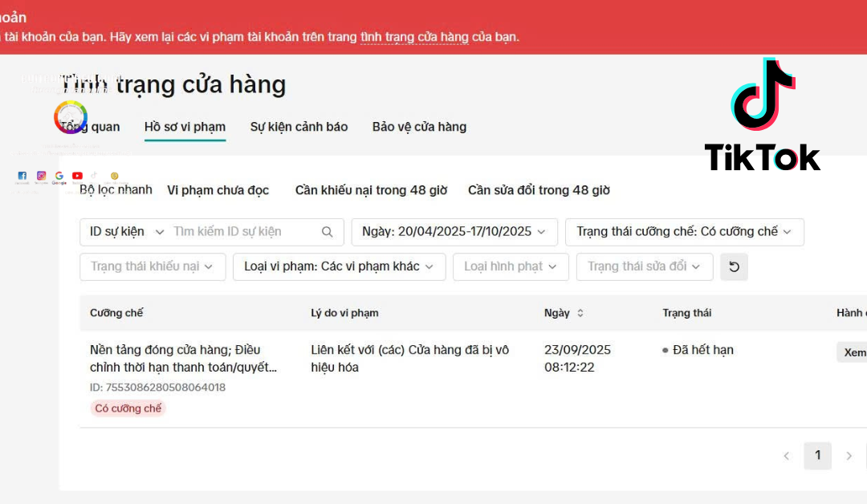Apply filter Cần khiếu nại trong 48 giờ

pyautogui.click(x=371, y=191)
